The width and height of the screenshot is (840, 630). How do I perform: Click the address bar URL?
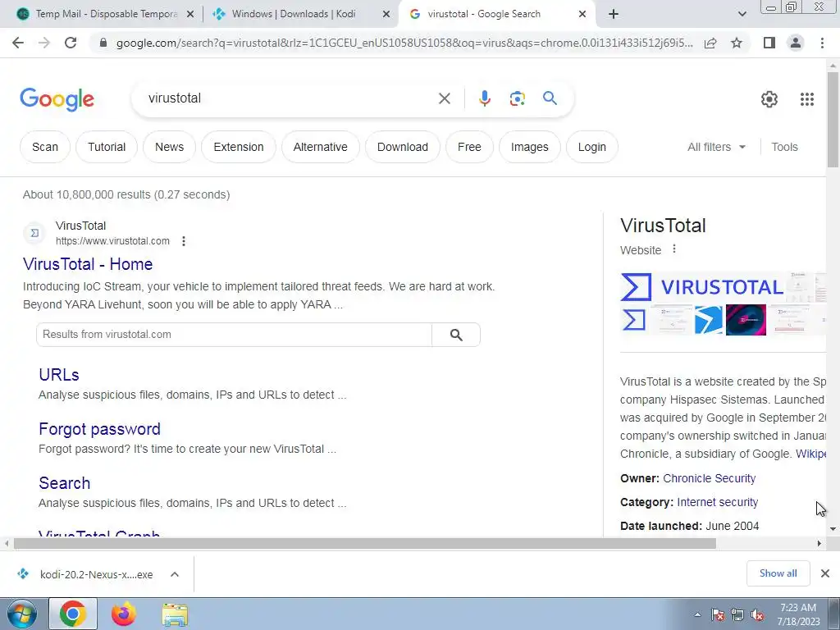[x=404, y=43]
